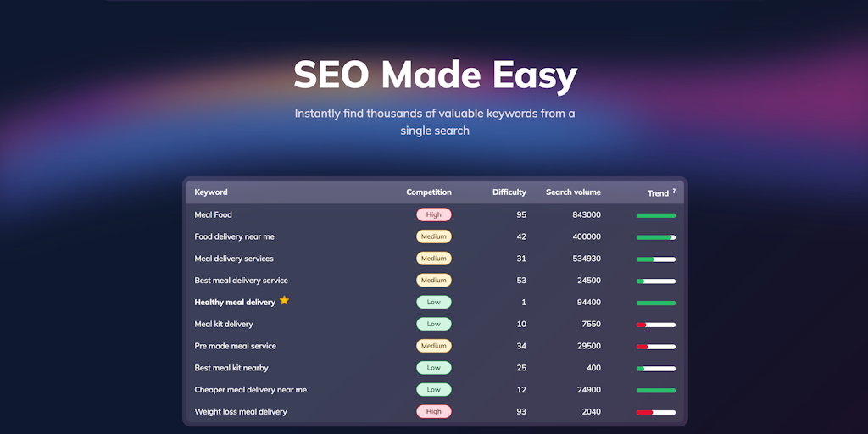Select the Meal Food keyword

tap(213, 214)
